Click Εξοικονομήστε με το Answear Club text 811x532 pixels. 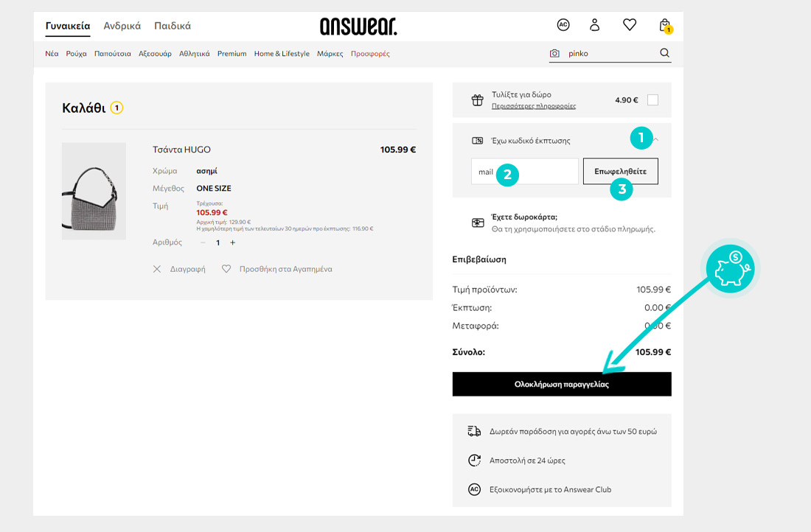(550, 489)
